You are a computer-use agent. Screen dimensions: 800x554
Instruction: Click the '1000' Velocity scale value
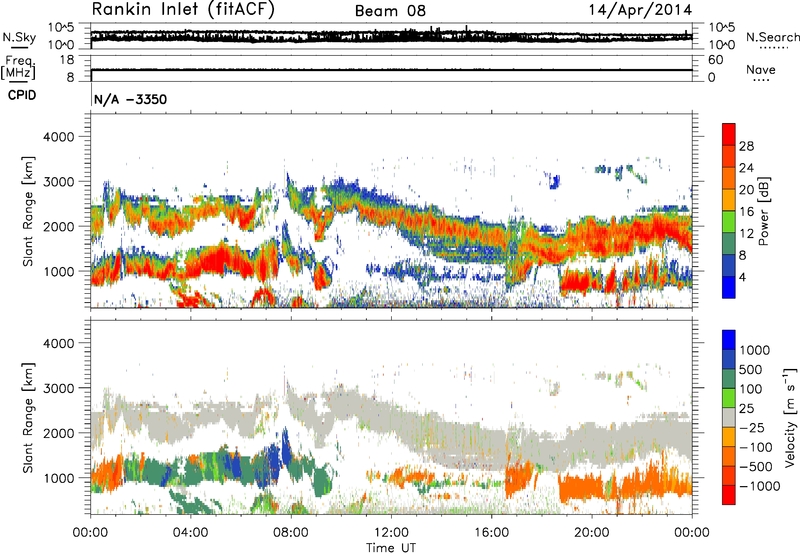coord(754,350)
